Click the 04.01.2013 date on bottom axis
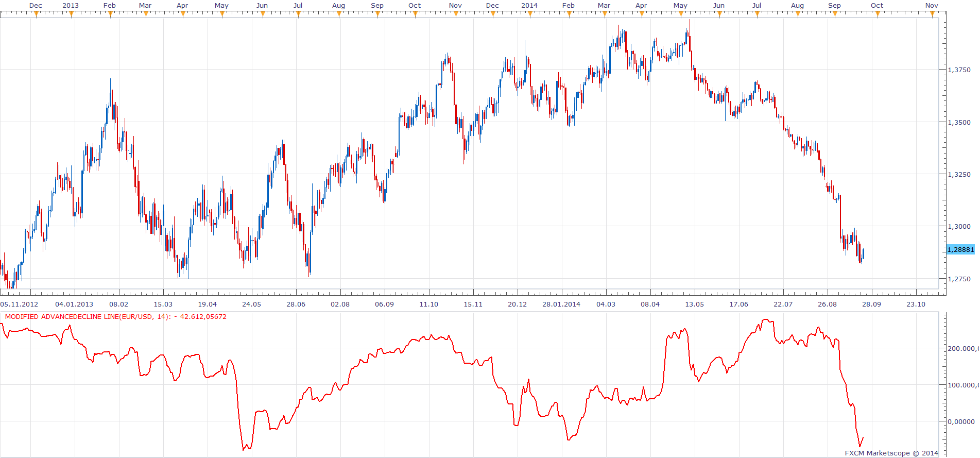This screenshot has width=980, height=458. tap(74, 304)
